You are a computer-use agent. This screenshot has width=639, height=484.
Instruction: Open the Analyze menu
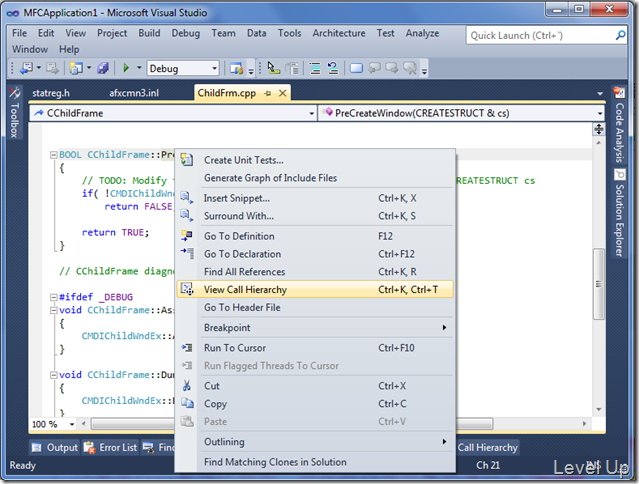[422, 33]
